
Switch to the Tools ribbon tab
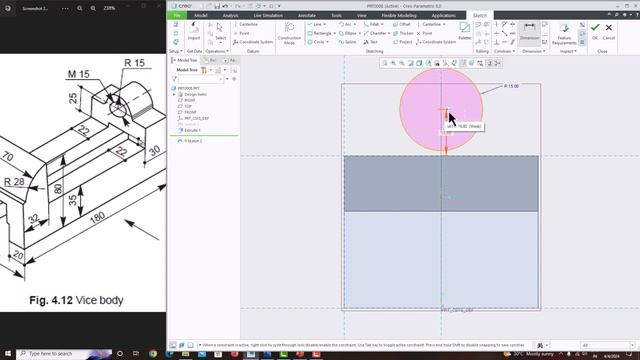click(x=336, y=16)
